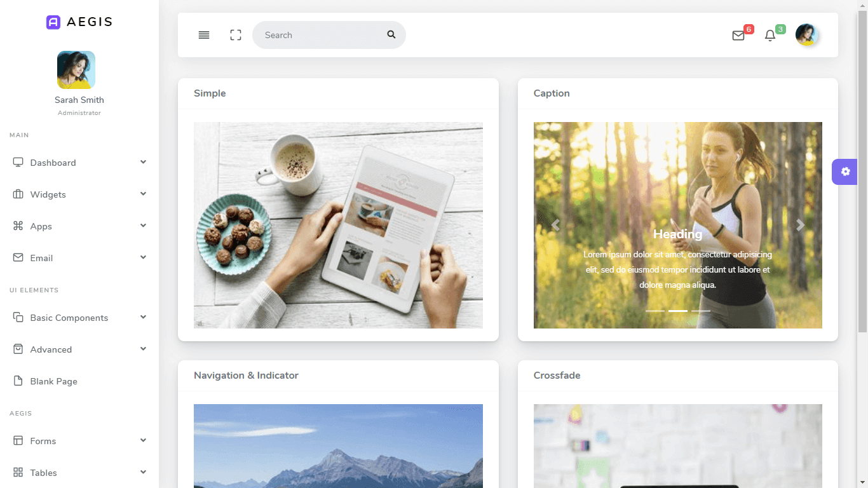Image resolution: width=868 pixels, height=488 pixels.
Task: Enter fullscreen mode via expand icon
Action: click(236, 35)
